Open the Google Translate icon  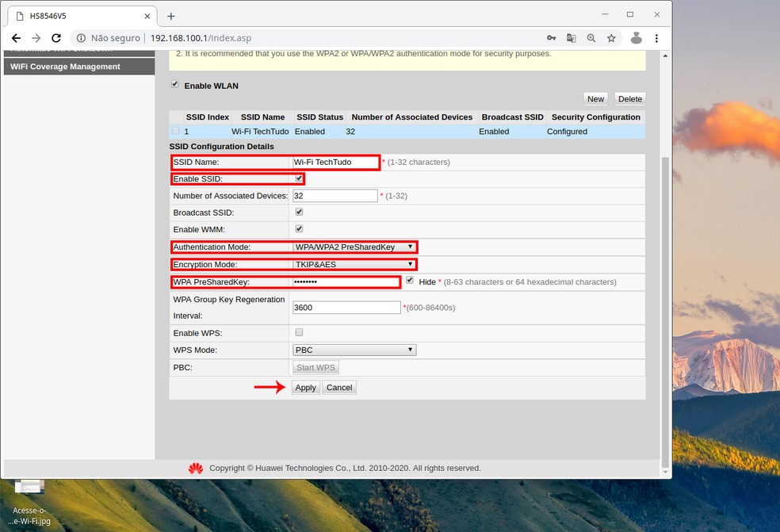click(572, 37)
